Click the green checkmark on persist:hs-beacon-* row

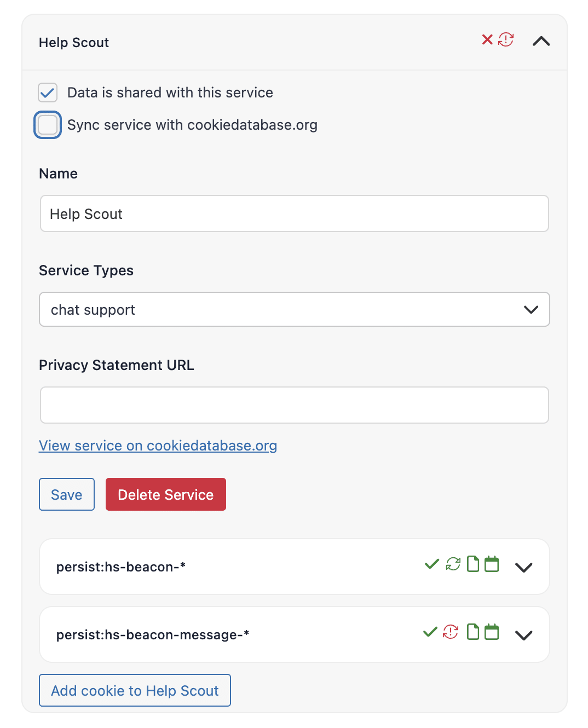431,564
